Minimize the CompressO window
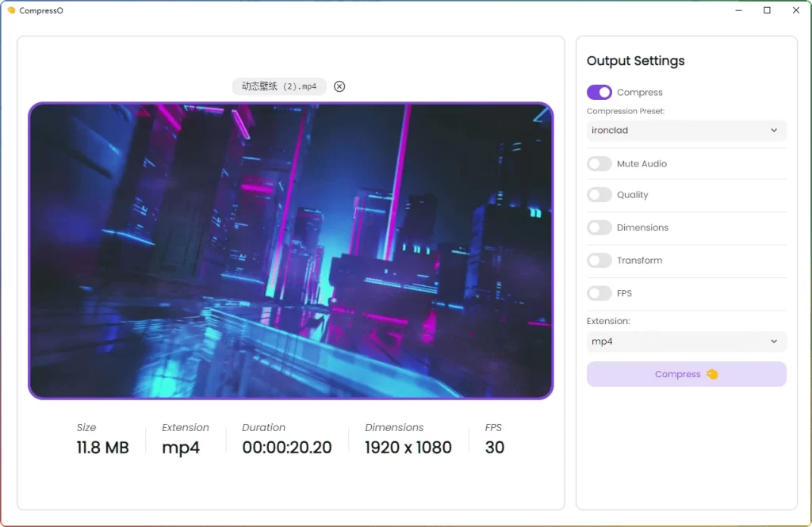This screenshot has width=812, height=527. (x=737, y=10)
